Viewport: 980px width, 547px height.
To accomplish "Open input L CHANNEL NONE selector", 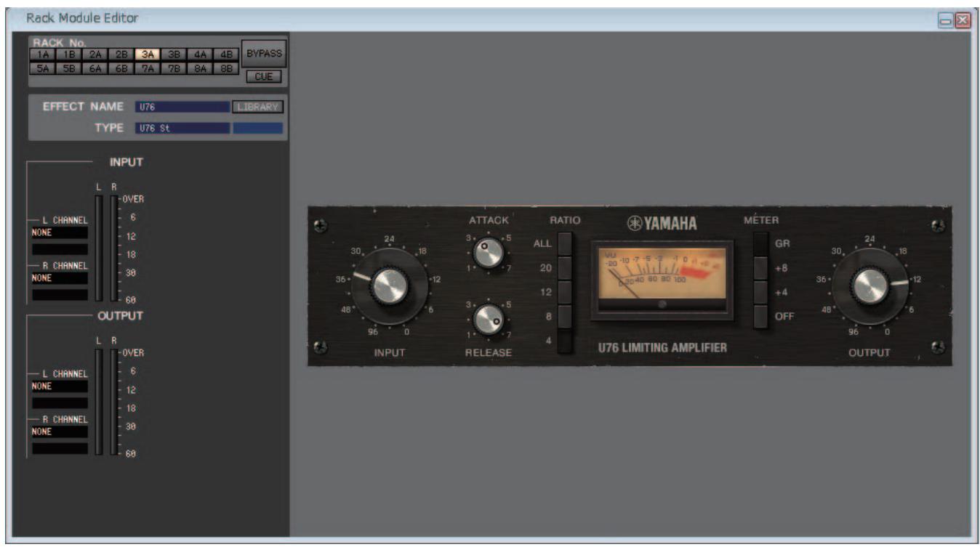I will (60, 232).
